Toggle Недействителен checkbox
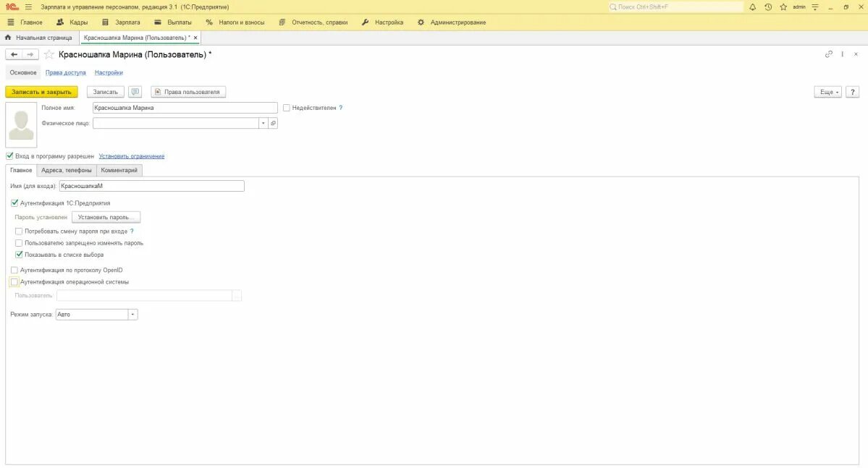Image resolution: width=868 pixels, height=468 pixels. coord(286,108)
